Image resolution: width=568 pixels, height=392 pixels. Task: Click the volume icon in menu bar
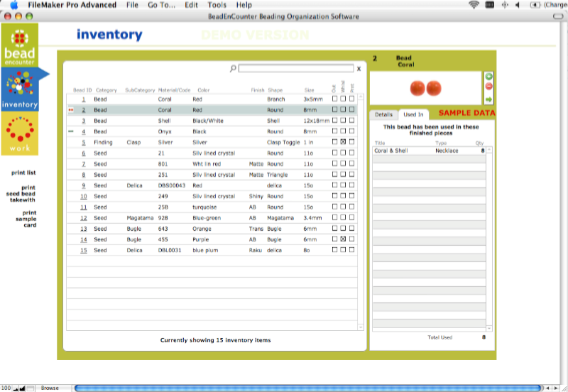tap(518, 5)
